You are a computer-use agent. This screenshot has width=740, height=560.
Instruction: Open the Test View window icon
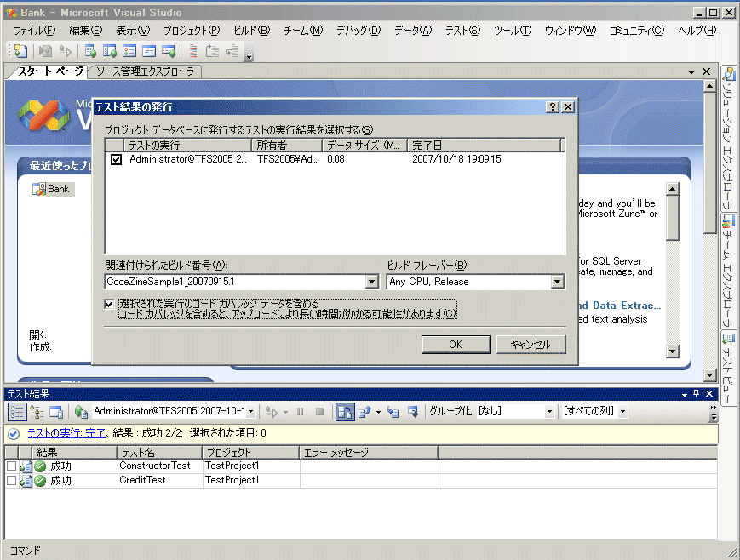tap(90, 51)
